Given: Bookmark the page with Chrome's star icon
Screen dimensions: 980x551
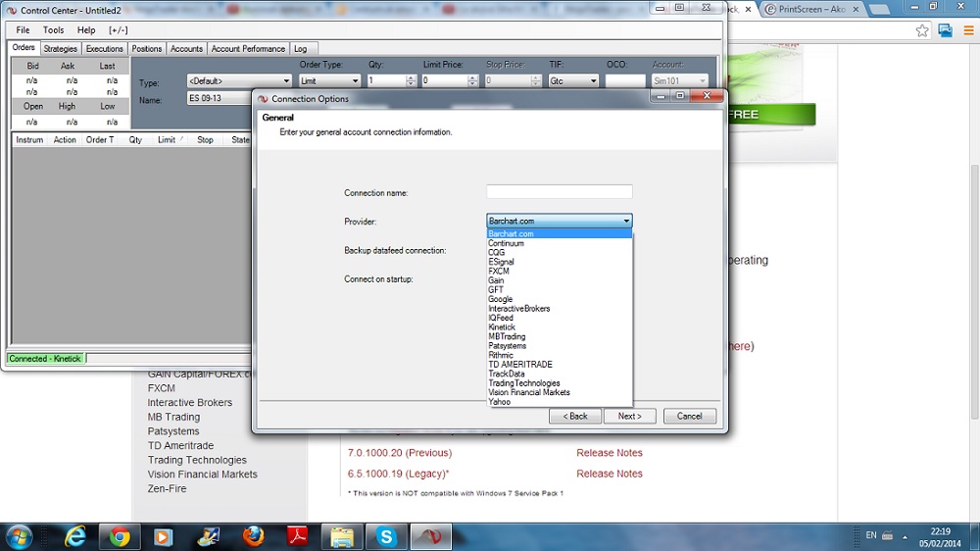Looking at the screenshot, I should tap(922, 30).
